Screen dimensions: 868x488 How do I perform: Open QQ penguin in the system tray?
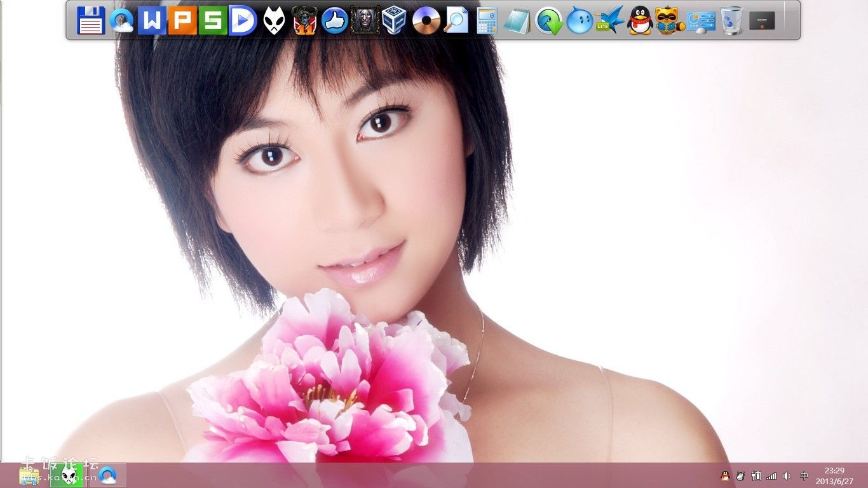click(x=725, y=475)
